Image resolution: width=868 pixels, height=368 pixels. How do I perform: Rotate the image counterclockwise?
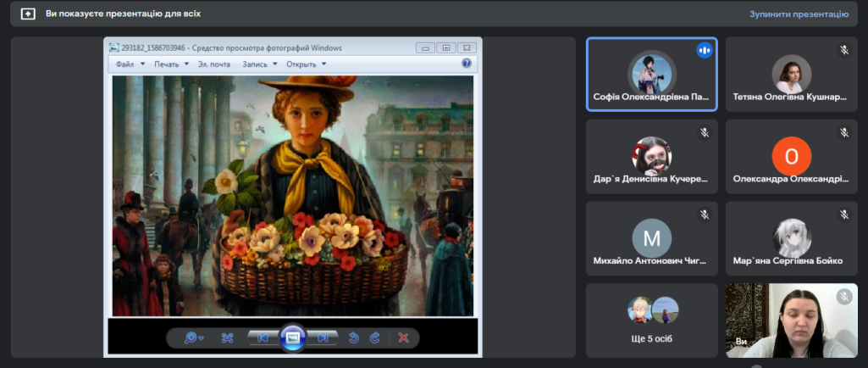tap(354, 337)
